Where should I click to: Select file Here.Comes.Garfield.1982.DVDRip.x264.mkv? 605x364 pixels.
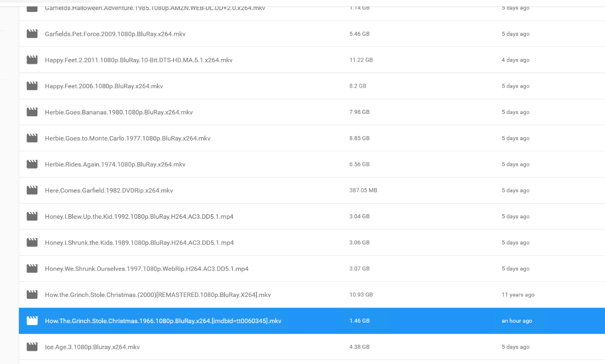coord(109,191)
